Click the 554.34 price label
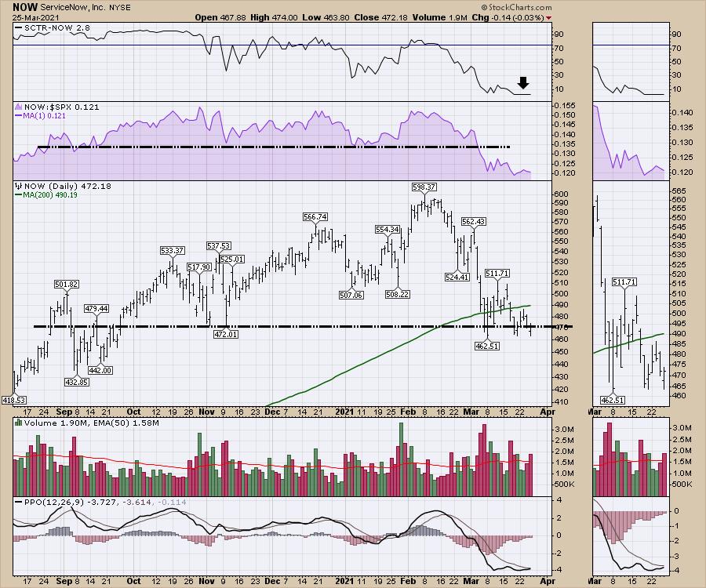706x588 pixels. coord(388,230)
